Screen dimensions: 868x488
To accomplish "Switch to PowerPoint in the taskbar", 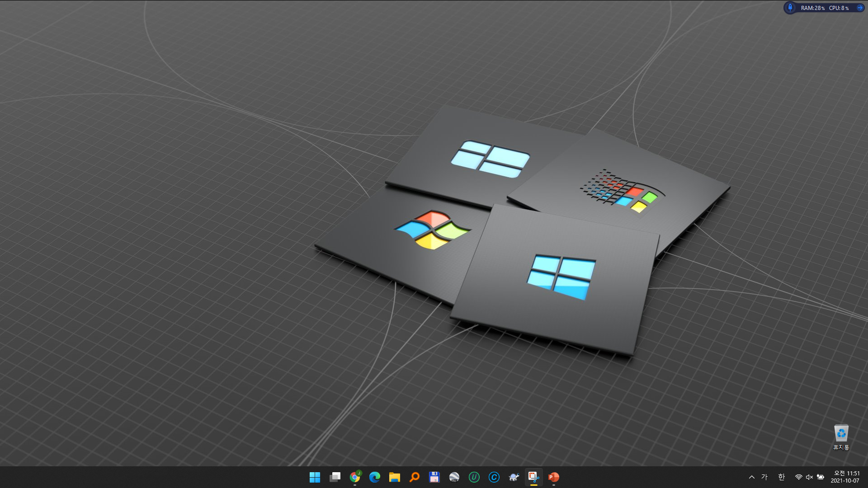I will [554, 477].
